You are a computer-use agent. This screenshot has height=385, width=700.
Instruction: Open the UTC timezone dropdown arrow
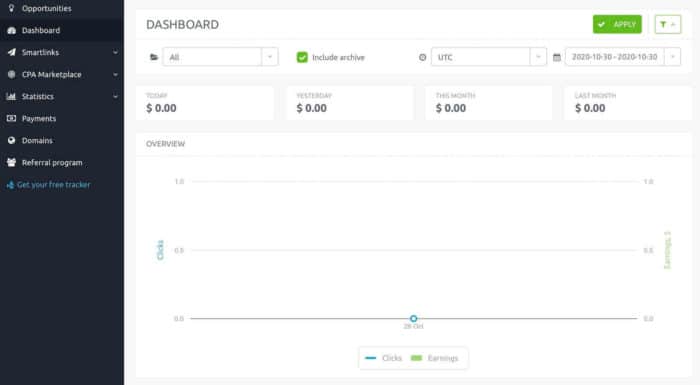point(538,57)
